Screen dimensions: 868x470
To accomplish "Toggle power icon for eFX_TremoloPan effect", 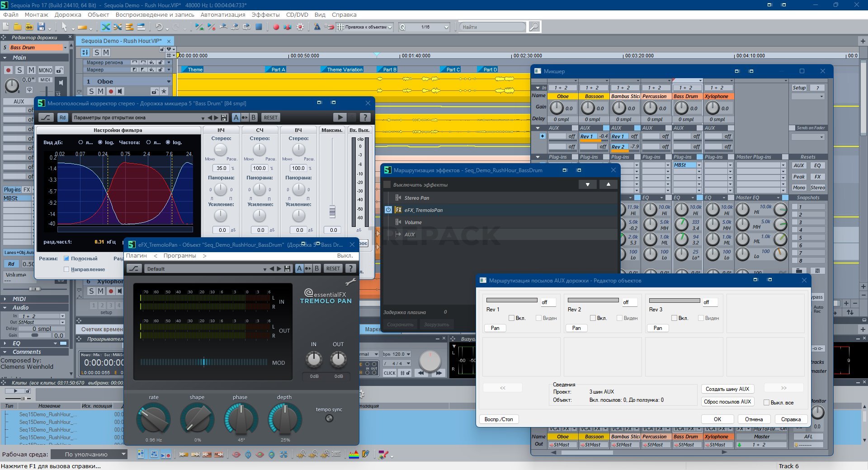I will 388,210.
